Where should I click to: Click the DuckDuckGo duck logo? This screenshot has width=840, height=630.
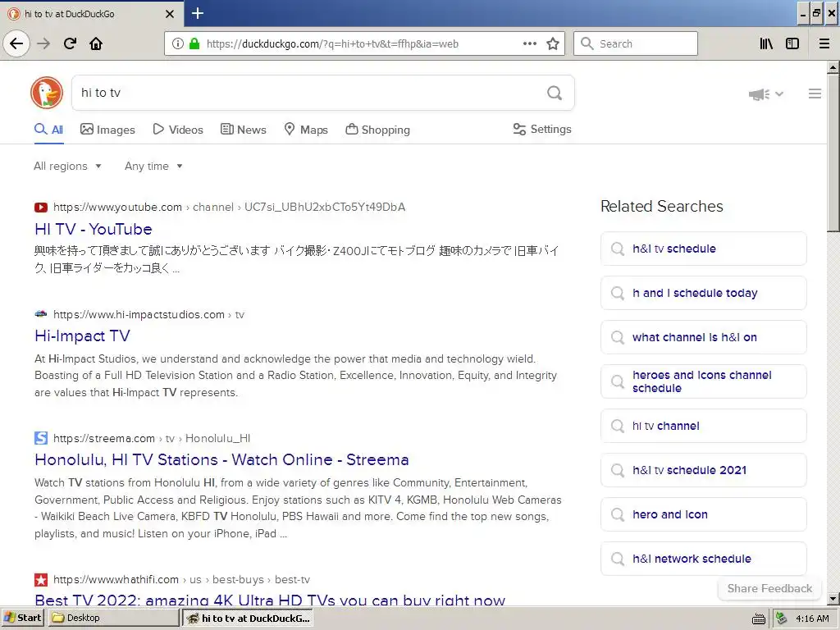coord(47,93)
